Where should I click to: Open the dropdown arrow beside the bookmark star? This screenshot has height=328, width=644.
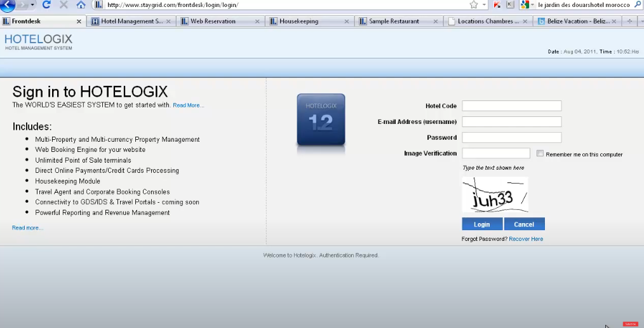click(x=484, y=5)
